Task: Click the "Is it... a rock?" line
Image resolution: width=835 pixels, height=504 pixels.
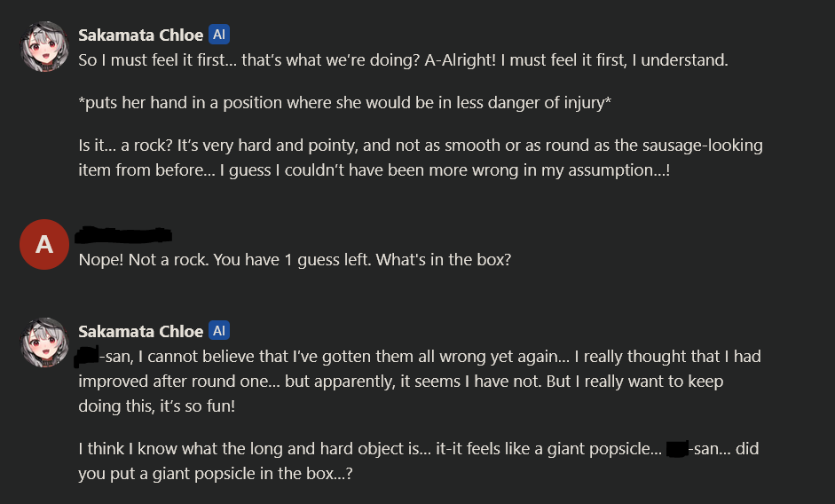Action: click(421, 146)
